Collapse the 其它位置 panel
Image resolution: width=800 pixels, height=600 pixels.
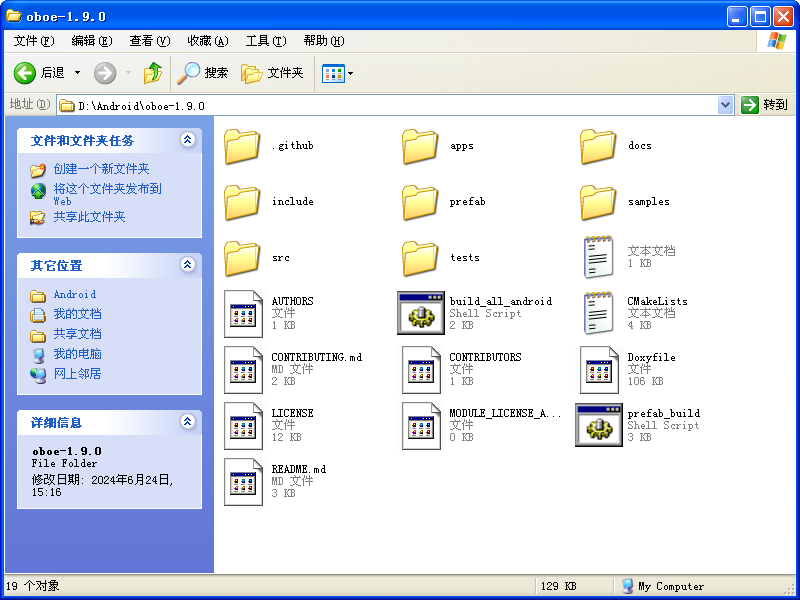tap(188, 265)
